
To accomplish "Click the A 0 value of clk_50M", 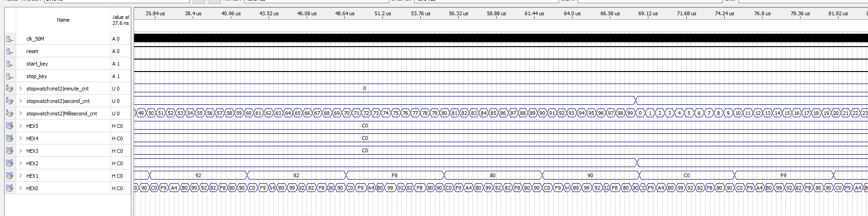I will pyautogui.click(x=116, y=39).
